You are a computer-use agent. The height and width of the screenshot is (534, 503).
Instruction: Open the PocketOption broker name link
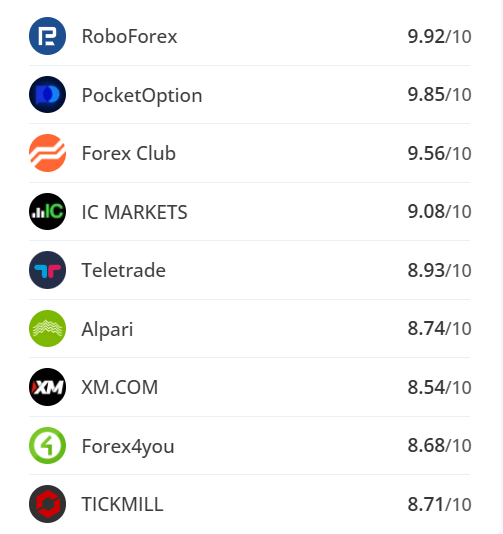(142, 96)
